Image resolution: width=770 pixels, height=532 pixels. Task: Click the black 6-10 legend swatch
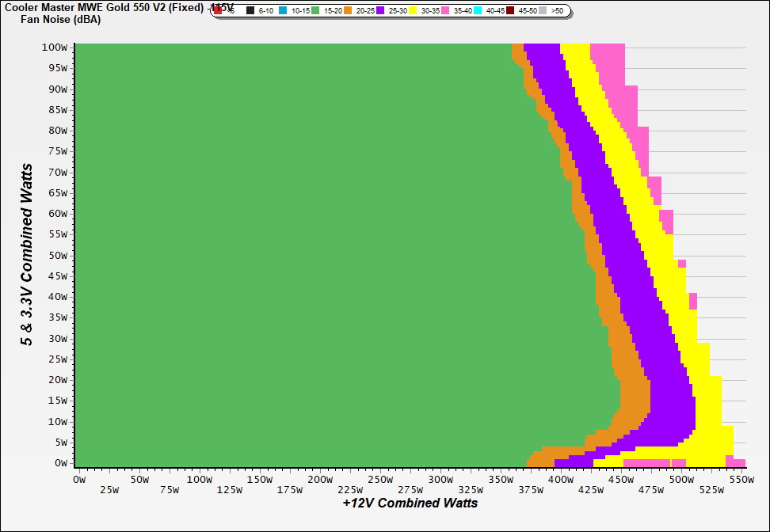[250, 11]
